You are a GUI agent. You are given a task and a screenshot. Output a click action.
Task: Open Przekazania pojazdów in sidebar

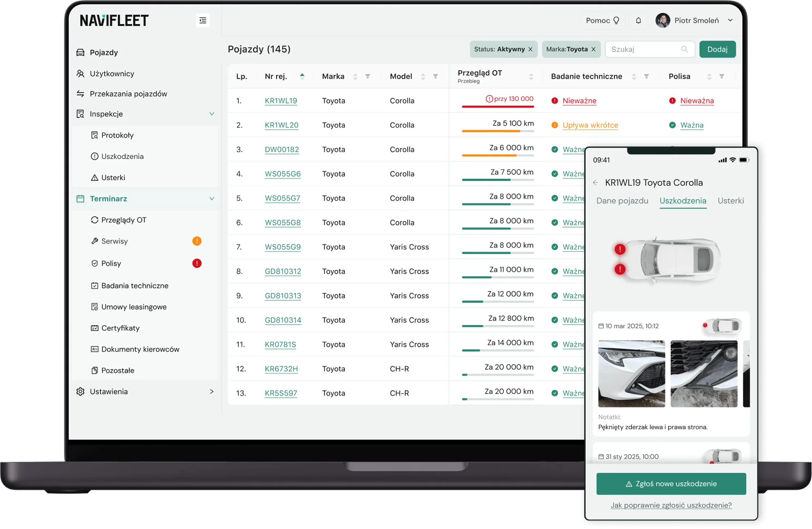[x=122, y=94]
